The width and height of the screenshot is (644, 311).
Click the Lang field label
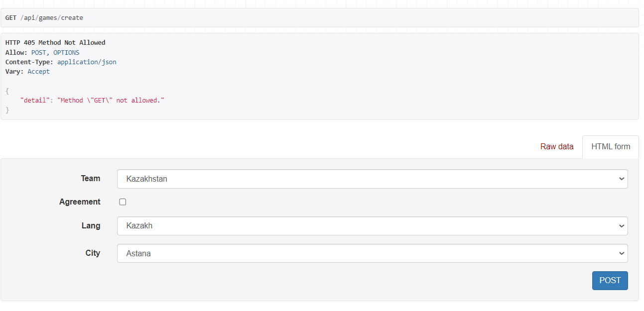[x=91, y=225]
